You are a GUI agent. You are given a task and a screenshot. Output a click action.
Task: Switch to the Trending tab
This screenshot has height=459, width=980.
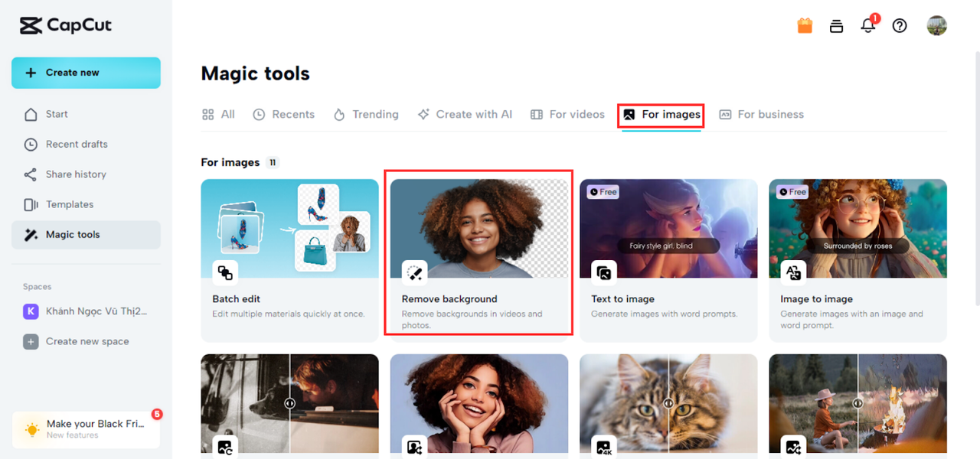pyautogui.click(x=366, y=115)
